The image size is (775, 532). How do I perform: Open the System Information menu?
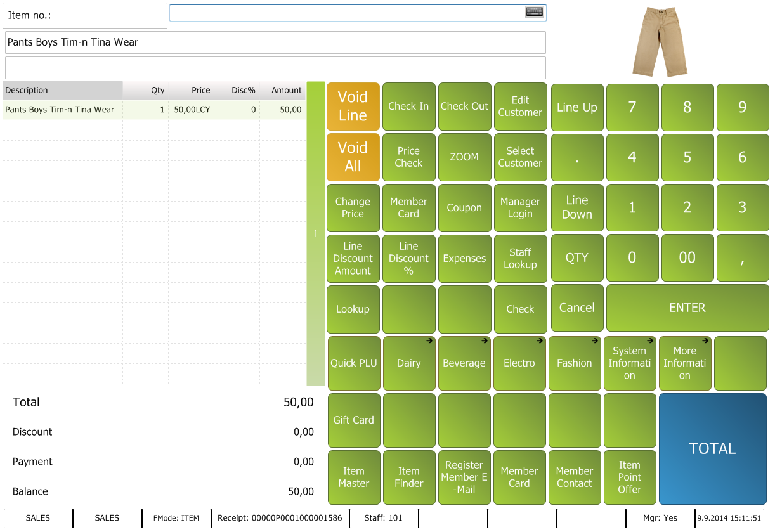pos(629,363)
